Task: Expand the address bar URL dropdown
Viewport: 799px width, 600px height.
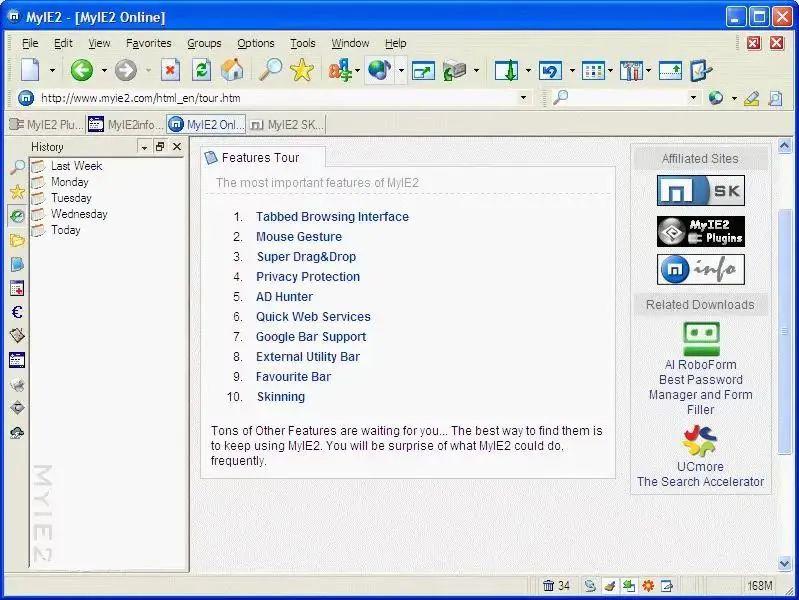Action: coord(523,98)
